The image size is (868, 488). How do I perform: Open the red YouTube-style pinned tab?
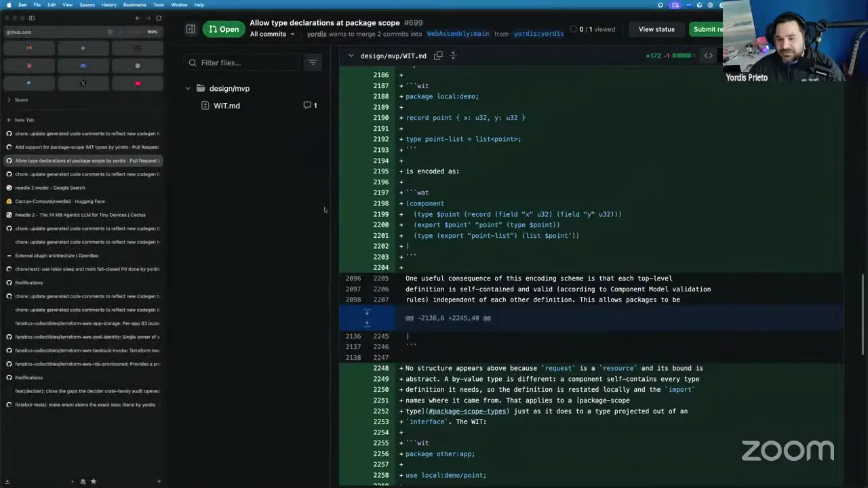[x=138, y=83]
